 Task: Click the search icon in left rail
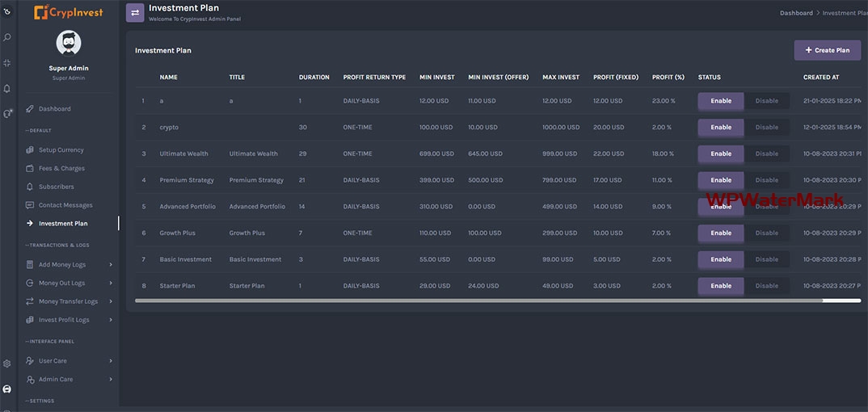[7, 37]
